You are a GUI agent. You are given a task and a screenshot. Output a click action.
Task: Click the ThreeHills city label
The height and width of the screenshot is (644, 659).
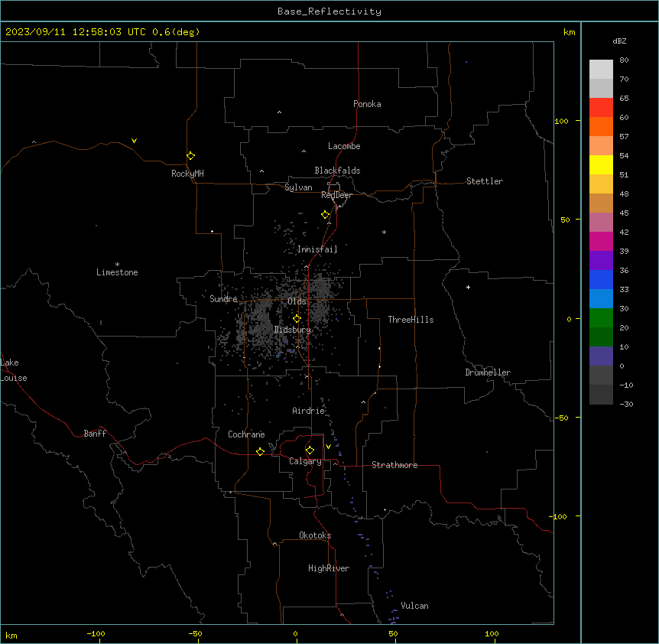(411, 320)
